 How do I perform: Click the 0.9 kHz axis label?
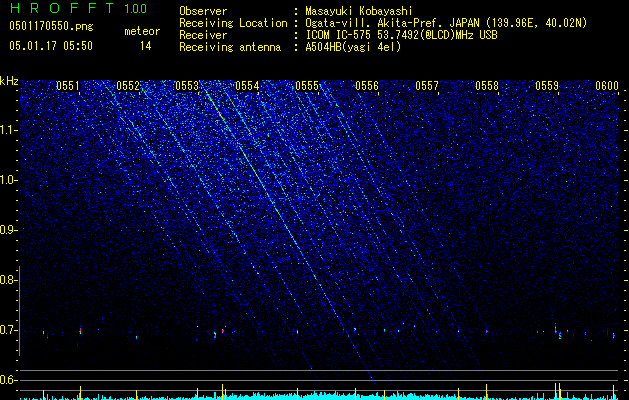point(8,230)
